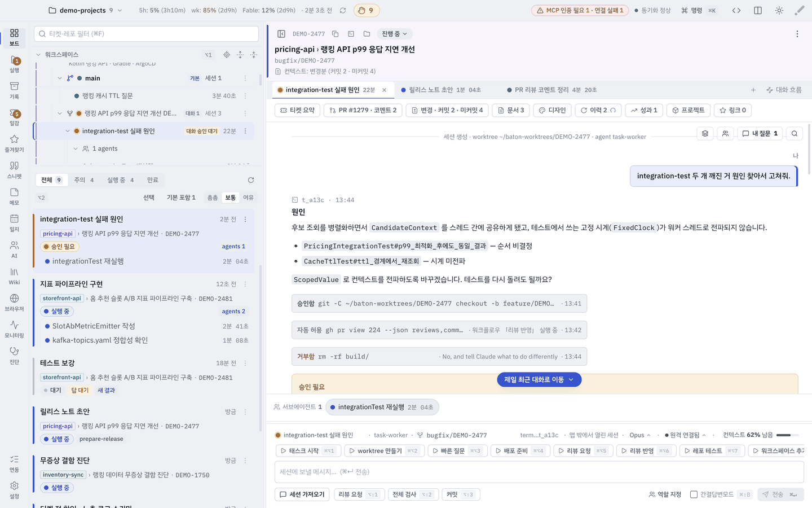The height and width of the screenshot is (508, 812).
Task: Open the 스니펫 snippets sidebar section
Action: [14, 170]
